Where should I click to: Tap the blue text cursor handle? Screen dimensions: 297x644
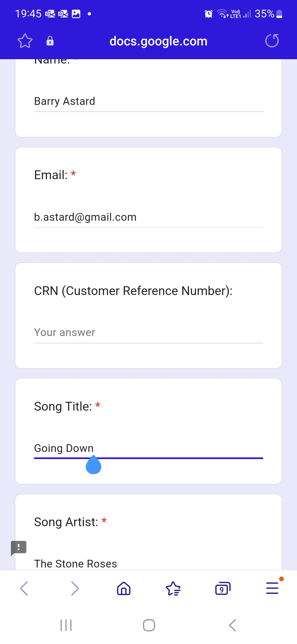click(x=94, y=466)
